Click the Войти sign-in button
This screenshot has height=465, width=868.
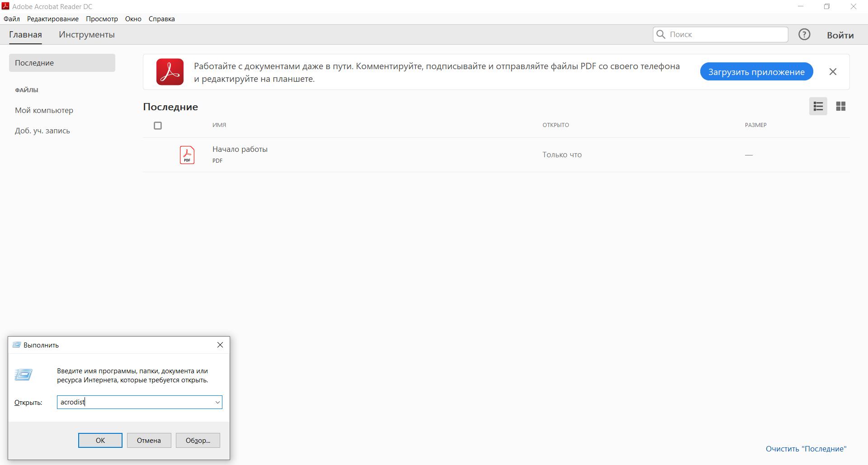(840, 35)
